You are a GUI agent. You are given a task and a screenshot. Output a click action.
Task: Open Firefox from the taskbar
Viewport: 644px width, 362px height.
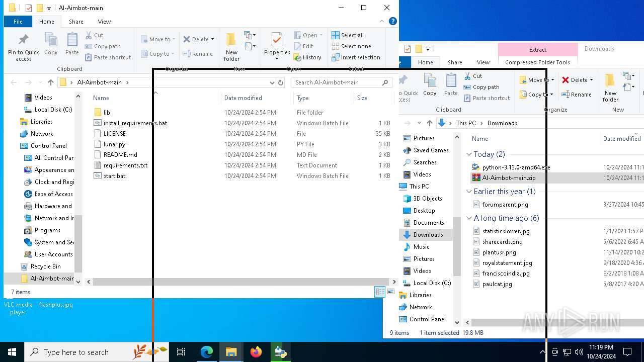pos(256,352)
